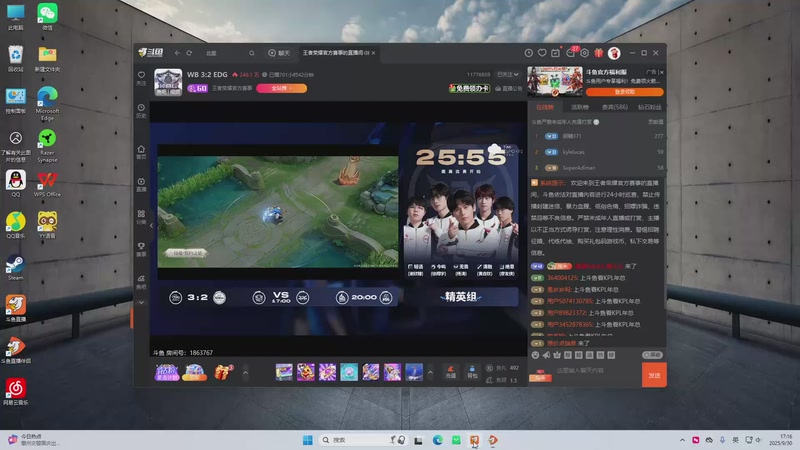Screen dimensions: 800x450
Task: Open Steam desktop shortcut
Action: tap(15, 268)
